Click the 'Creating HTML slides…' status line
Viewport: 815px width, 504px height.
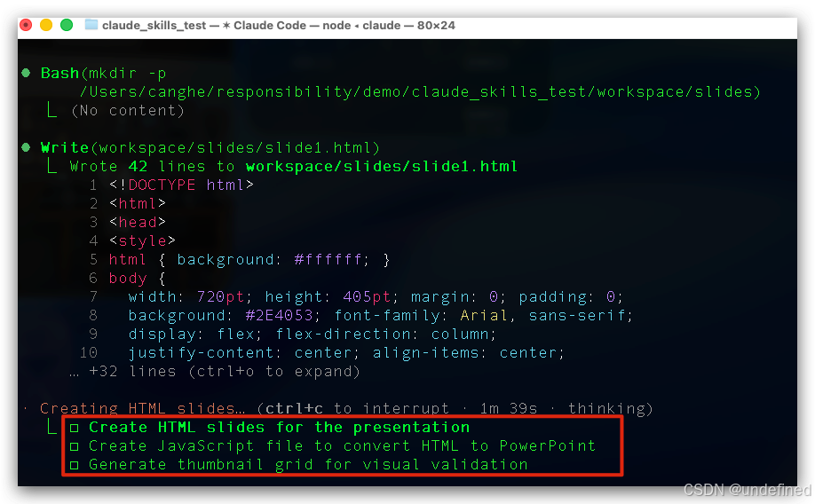(x=345, y=408)
